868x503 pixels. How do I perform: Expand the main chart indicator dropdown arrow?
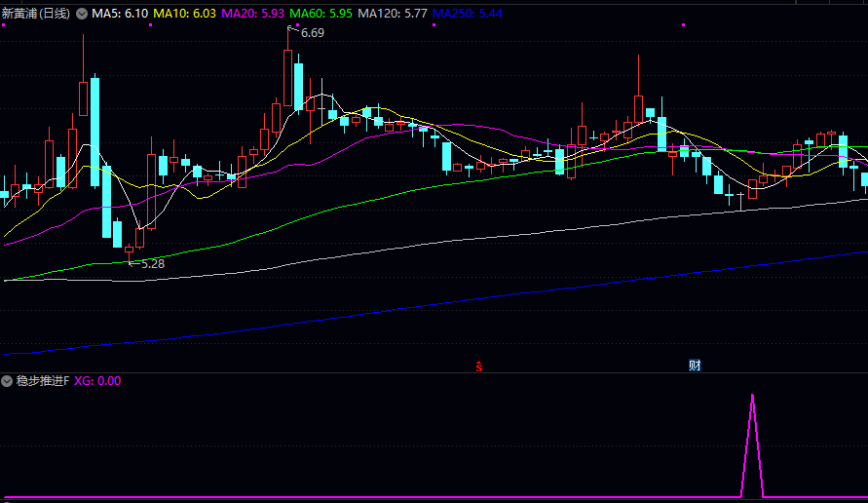pyautogui.click(x=82, y=14)
